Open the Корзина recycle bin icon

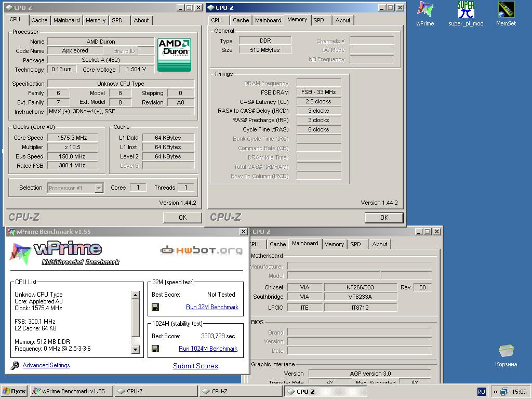pyautogui.click(x=506, y=355)
